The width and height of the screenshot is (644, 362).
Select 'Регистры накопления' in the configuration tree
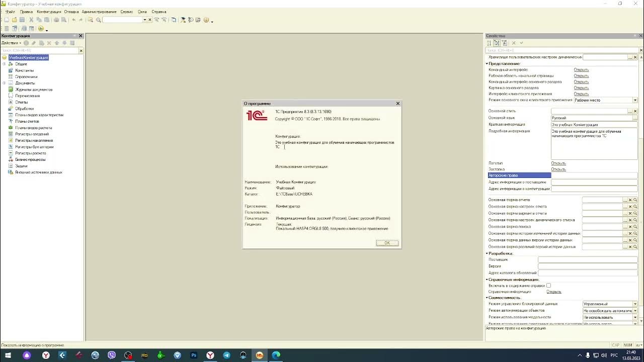34,140
